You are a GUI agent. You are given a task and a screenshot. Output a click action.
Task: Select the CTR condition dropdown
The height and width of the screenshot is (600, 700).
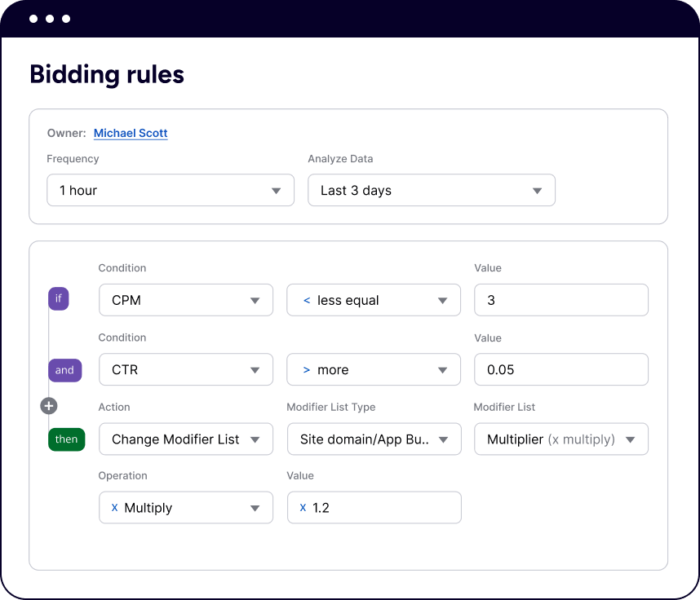click(185, 369)
